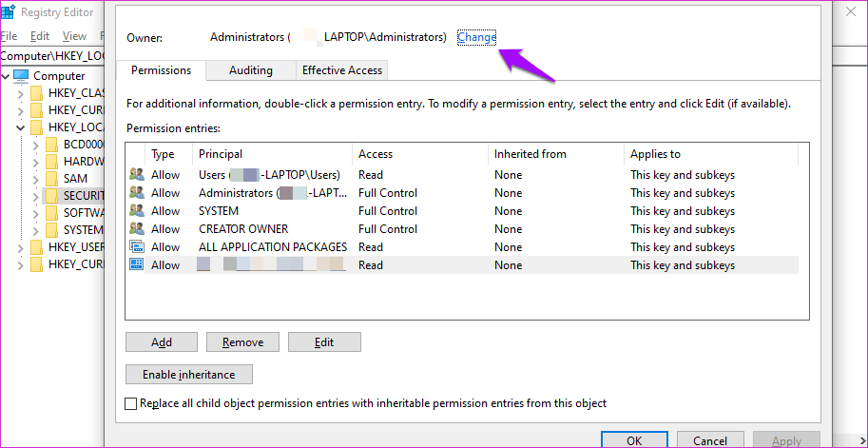The width and height of the screenshot is (868, 448).
Task: Click the SAM key folder icon
Action: tap(51, 179)
